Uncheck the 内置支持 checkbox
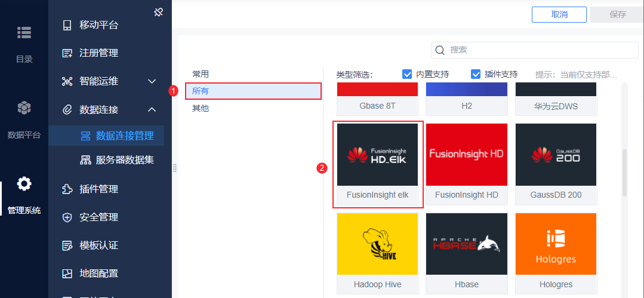This screenshot has width=644, height=298. point(407,74)
